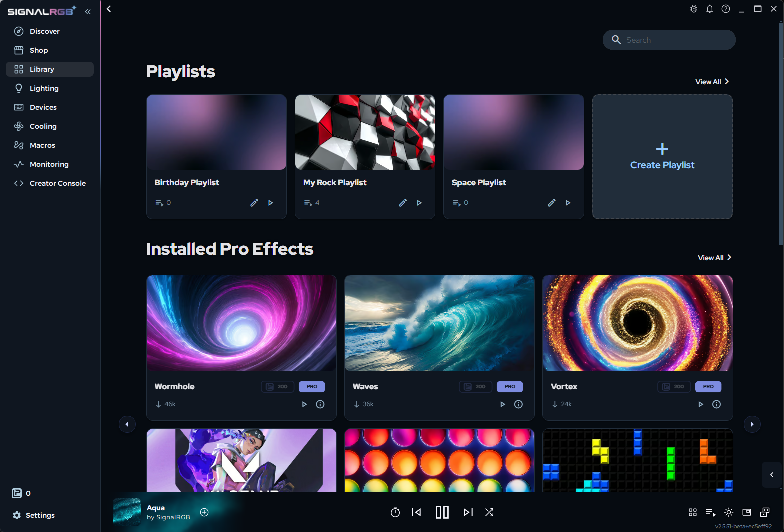The image size is (784, 532).
Task: Open the help question mark icon
Action: [726, 9]
